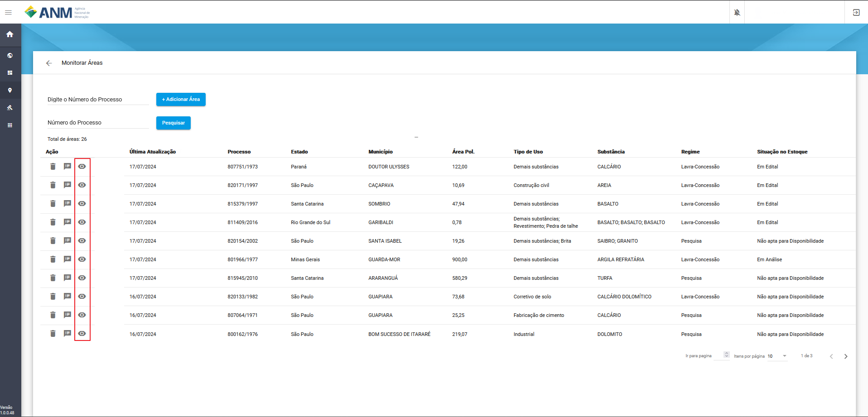Go to next page with right chevron
The width and height of the screenshot is (868, 417).
coord(846,356)
